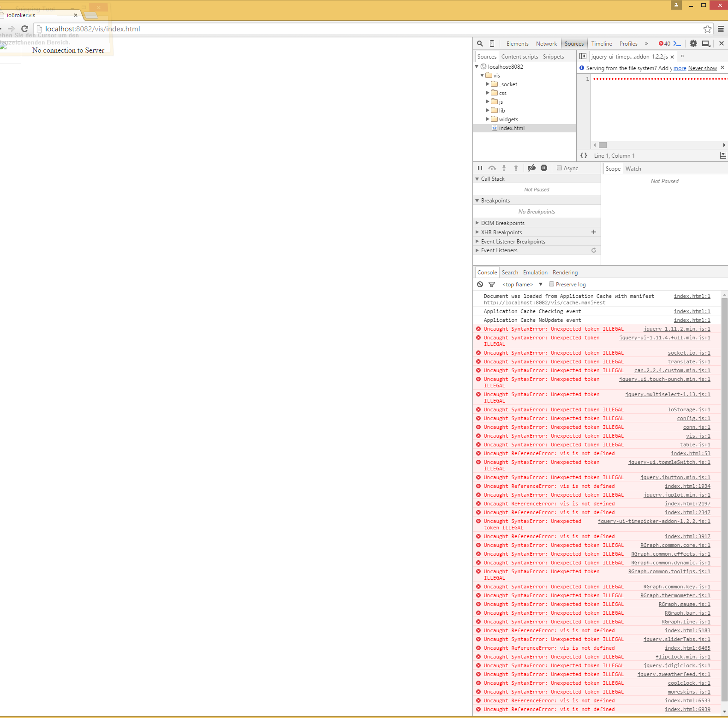The width and height of the screenshot is (728, 718).
Task: Hide the sources navigator panel
Action: (x=583, y=56)
